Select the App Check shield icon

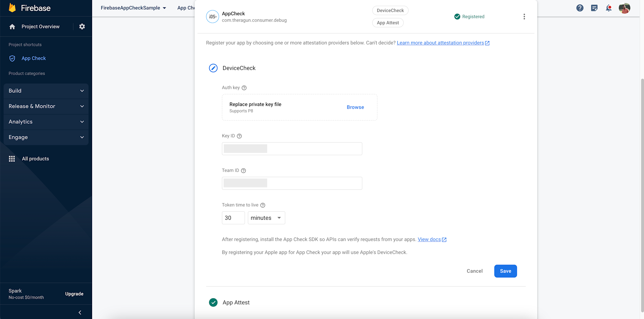coord(12,58)
